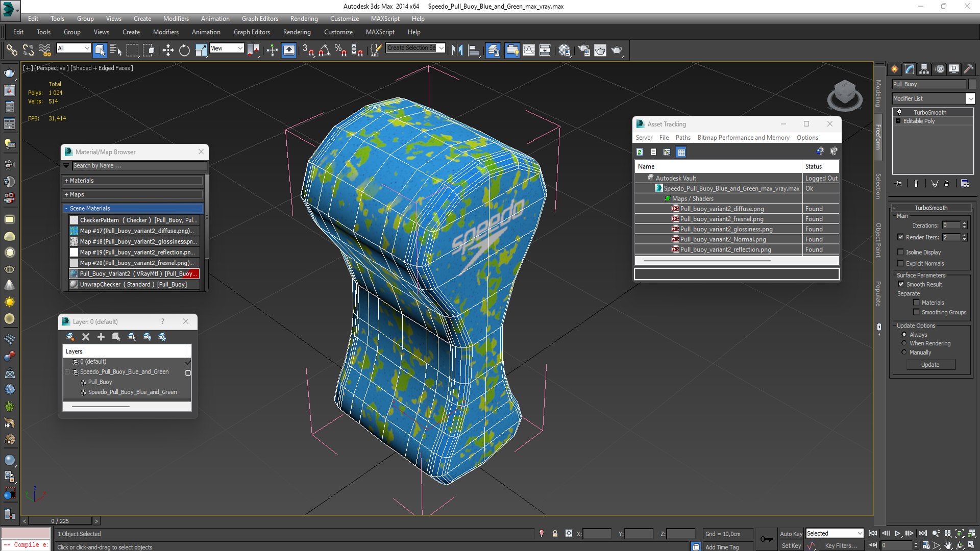The width and height of the screenshot is (980, 551).
Task: Open the Modifier List dropdown
Action: [970, 98]
